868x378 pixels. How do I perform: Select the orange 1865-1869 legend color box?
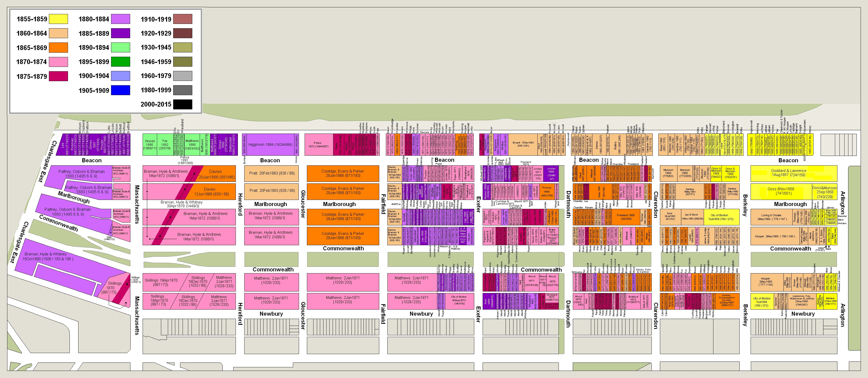coord(58,48)
